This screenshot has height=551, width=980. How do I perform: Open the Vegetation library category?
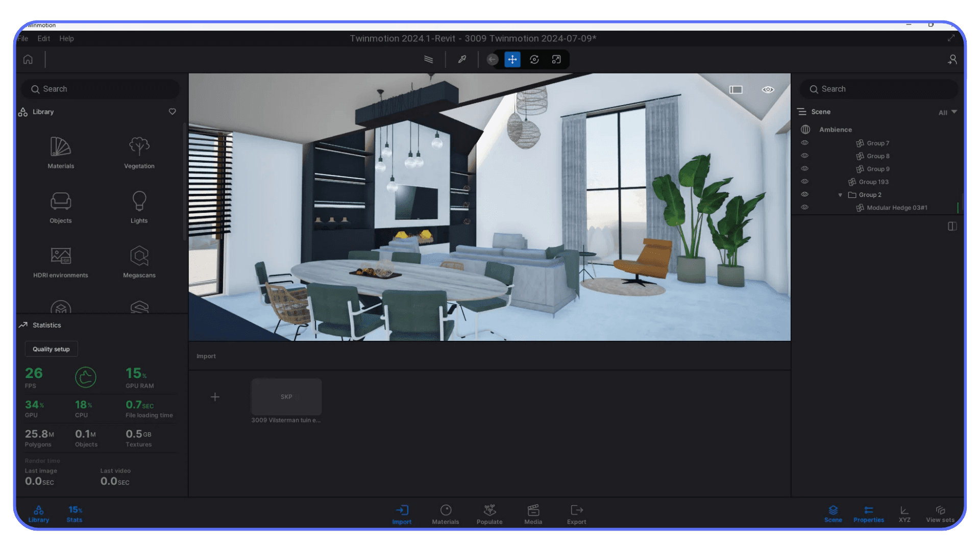139,152
